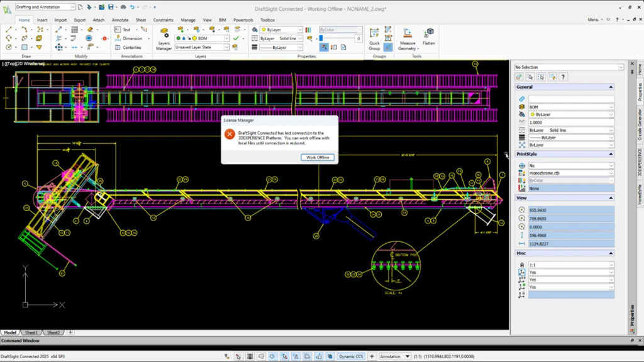Collapse the General properties section
The height and width of the screenshot is (362, 644).
point(610,87)
